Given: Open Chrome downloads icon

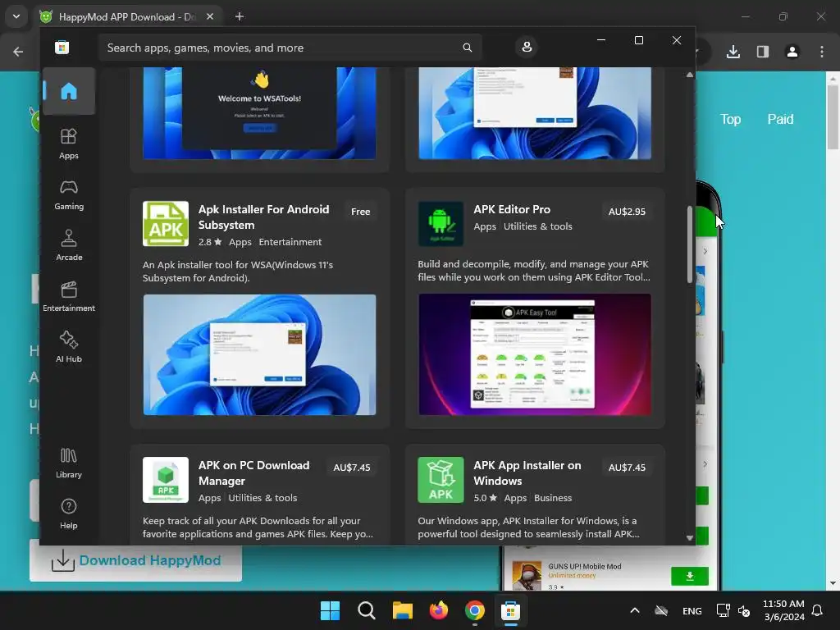Looking at the screenshot, I should [733, 52].
